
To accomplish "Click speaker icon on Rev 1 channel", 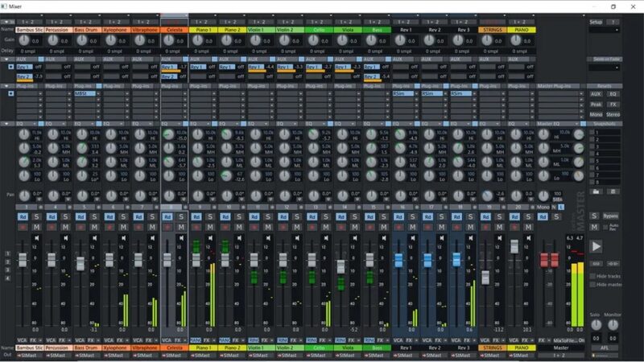I will point(413,238).
